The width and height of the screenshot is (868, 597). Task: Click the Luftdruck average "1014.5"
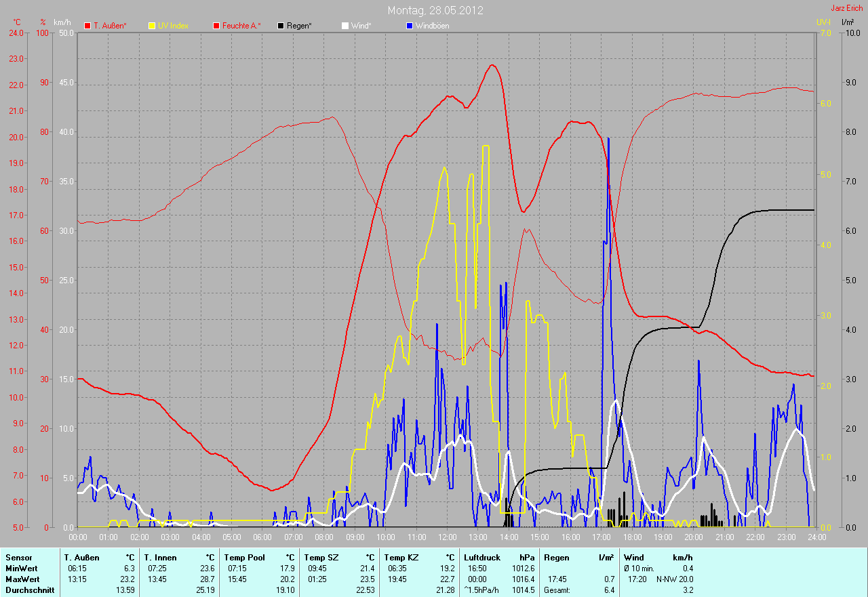tap(524, 590)
